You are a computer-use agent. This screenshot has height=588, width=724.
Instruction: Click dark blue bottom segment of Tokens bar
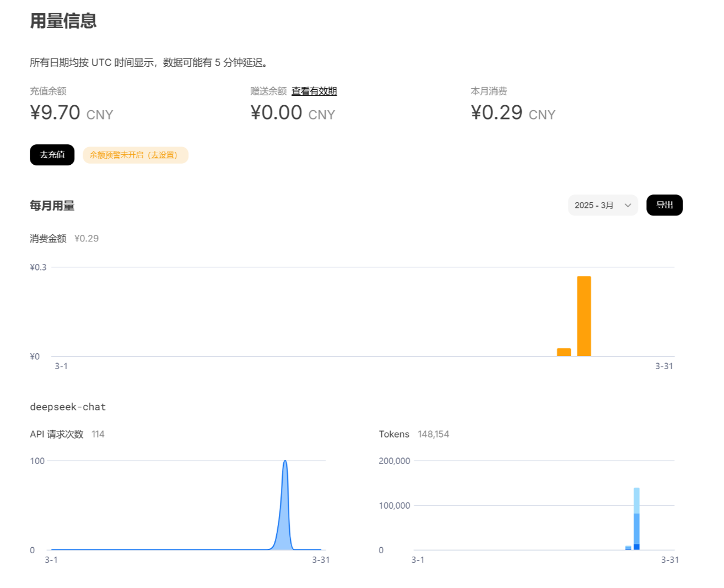pyautogui.click(x=636, y=547)
